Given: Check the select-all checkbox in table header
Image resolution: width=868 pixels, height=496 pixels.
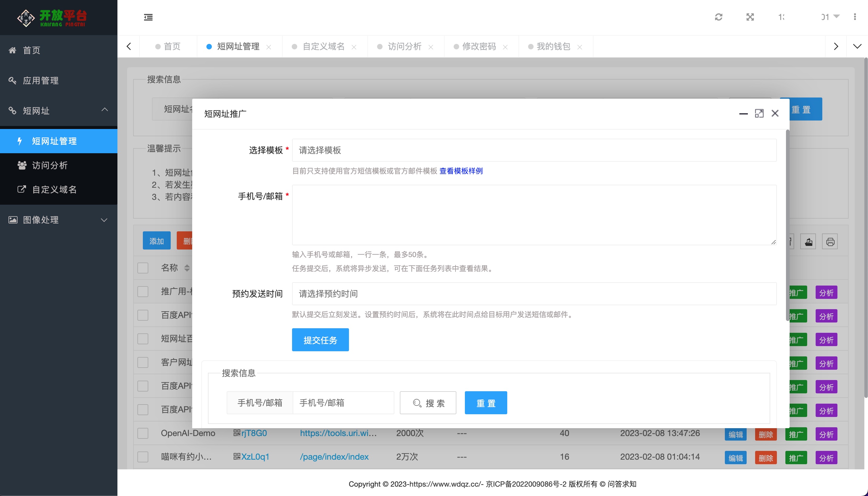Looking at the screenshot, I should coord(143,268).
